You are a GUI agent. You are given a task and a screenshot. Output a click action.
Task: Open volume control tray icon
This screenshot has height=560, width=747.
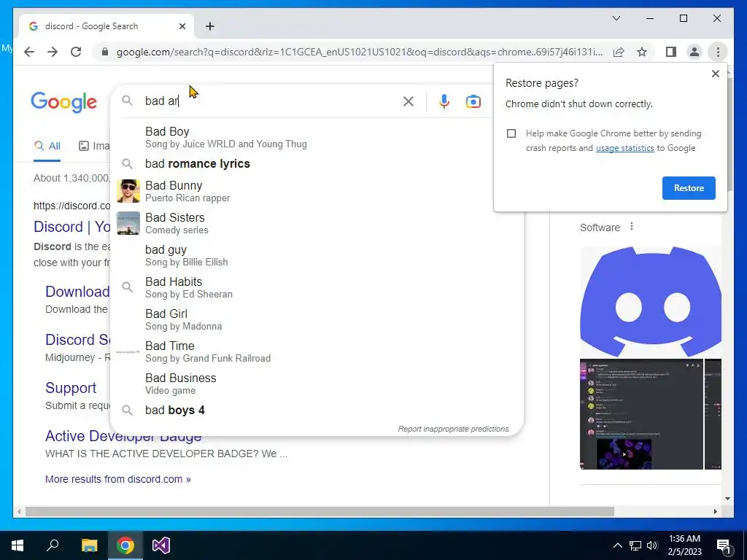(x=652, y=545)
